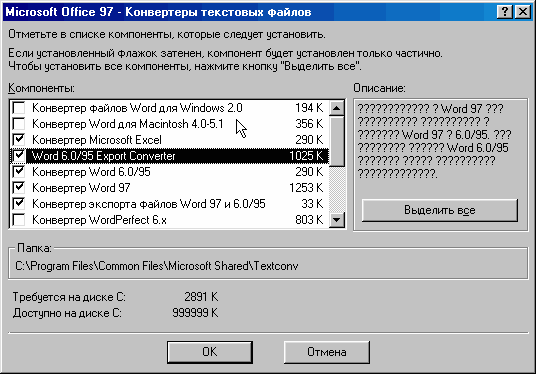
Task: Select row Конвертер Microsoft Excel
Action: 170,139
